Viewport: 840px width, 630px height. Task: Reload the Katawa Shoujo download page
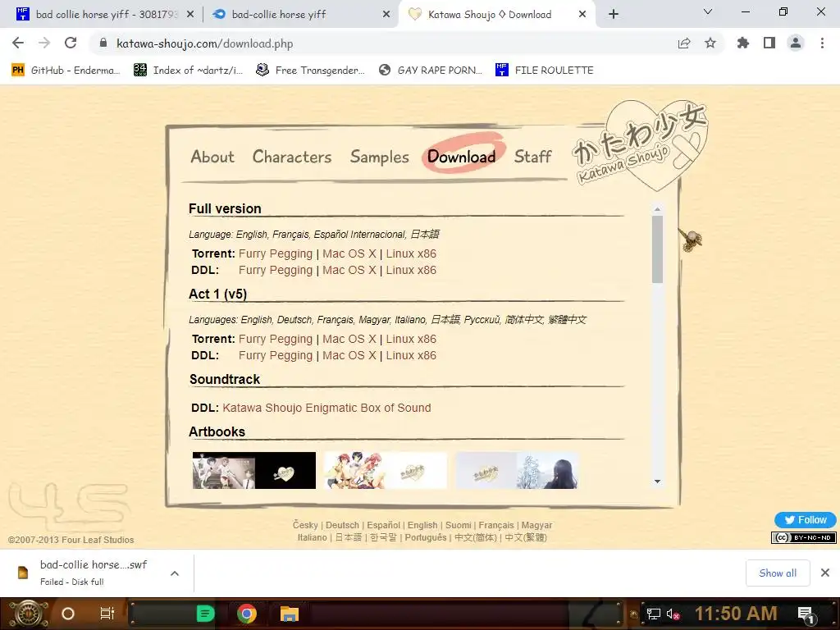(x=71, y=43)
